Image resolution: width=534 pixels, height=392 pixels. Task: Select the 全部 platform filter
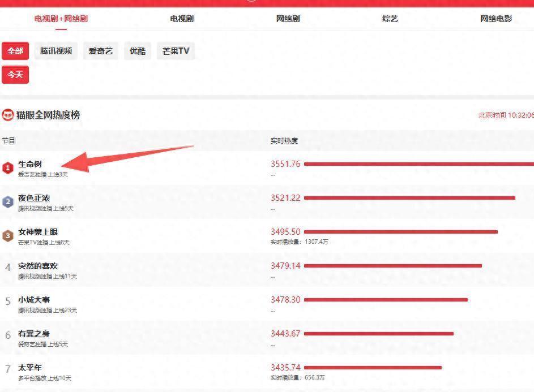coord(15,51)
